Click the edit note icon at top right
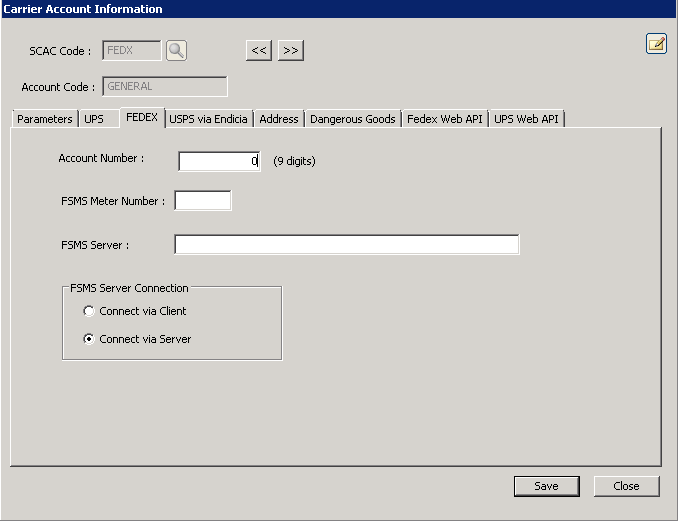 coord(656,43)
